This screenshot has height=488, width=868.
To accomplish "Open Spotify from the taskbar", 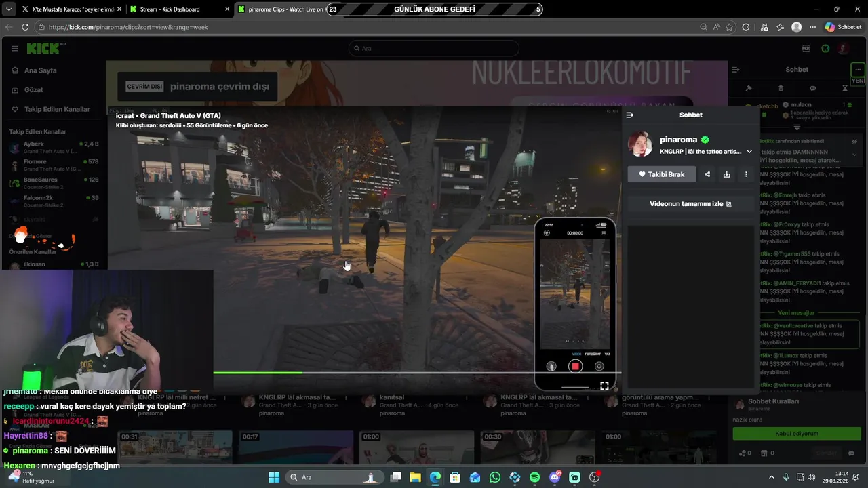I will click(x=534, y=477).
